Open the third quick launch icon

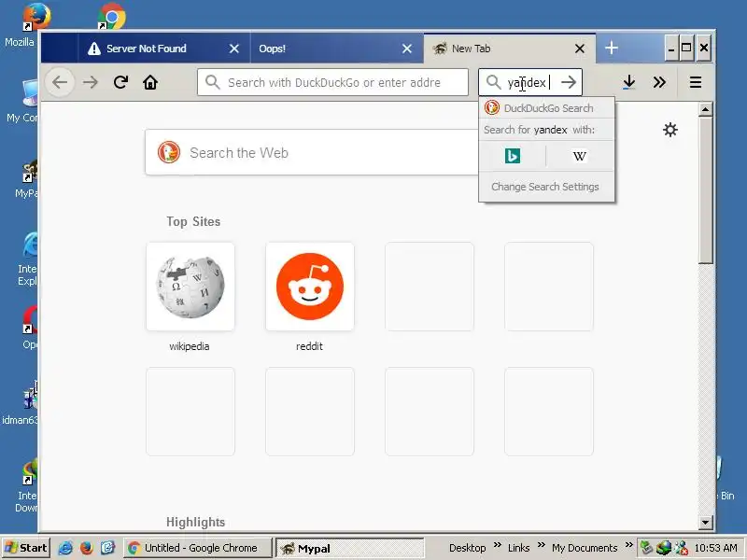(x=107, y=548)
